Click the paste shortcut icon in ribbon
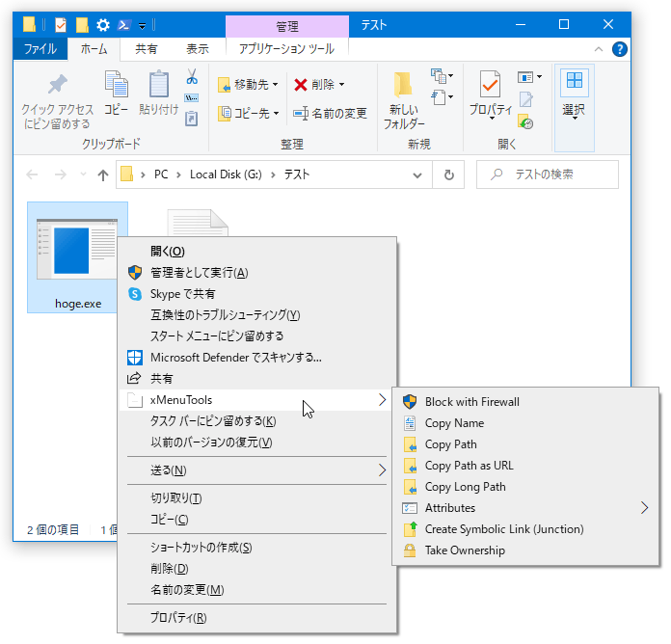Viewport: 671px width, 644px height. tap(191, 119)
